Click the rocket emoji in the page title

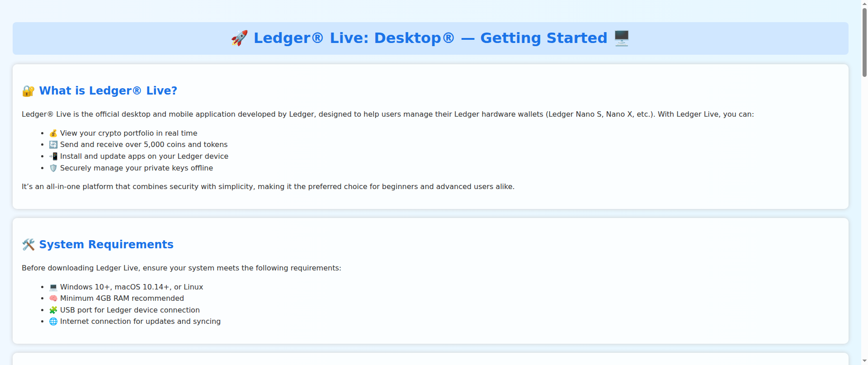pos(239,38)
